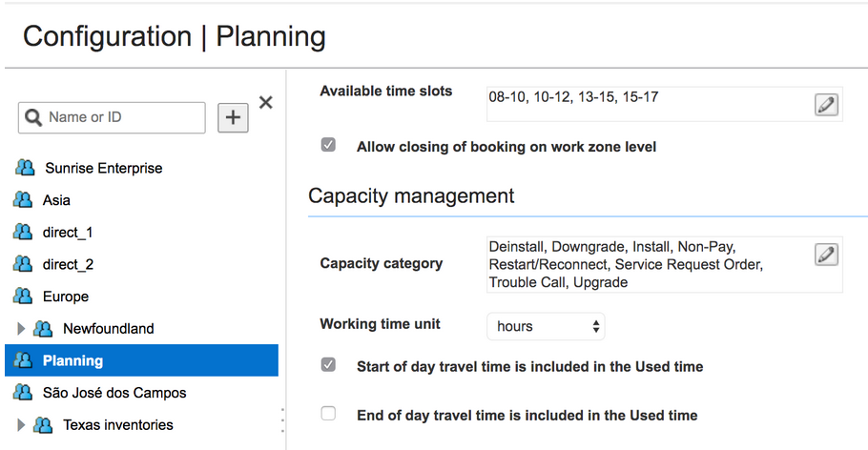Screen dimensions: 868x450
Task: Expand the Texas inventories tree node
Action: pos(22,425)
